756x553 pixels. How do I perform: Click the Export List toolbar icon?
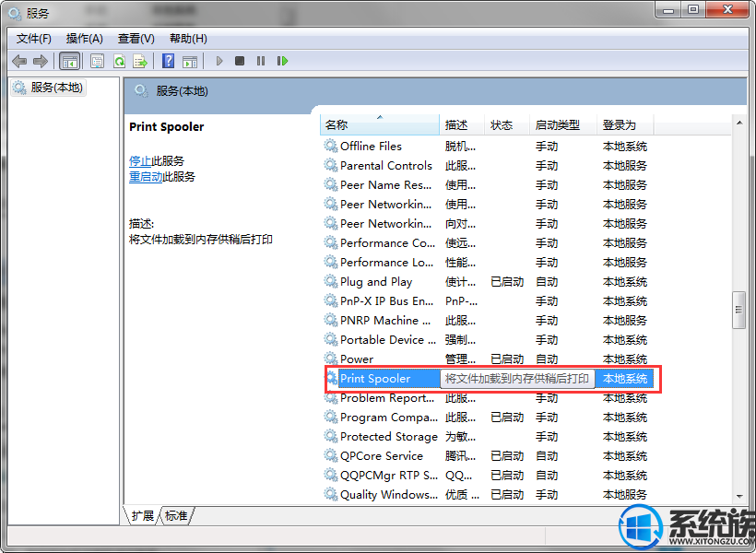pos(140,61)
